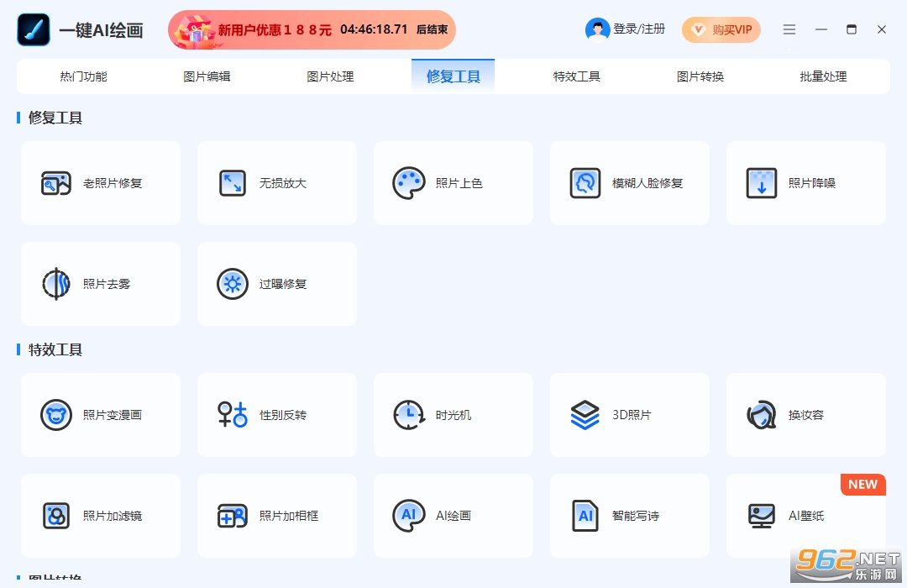Select the 修复工具 tab
Viewport: 907px width, 588px height.
(453, 76)
